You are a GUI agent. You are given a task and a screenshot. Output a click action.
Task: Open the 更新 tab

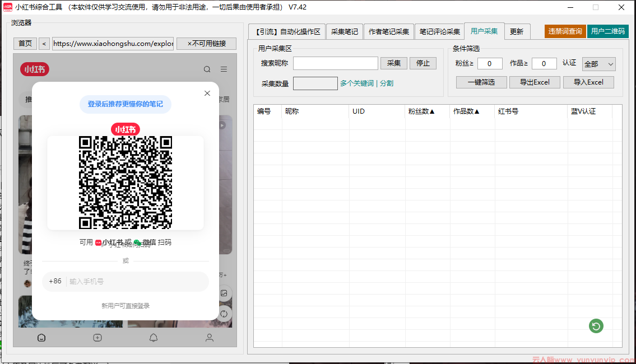click(516, 31)
